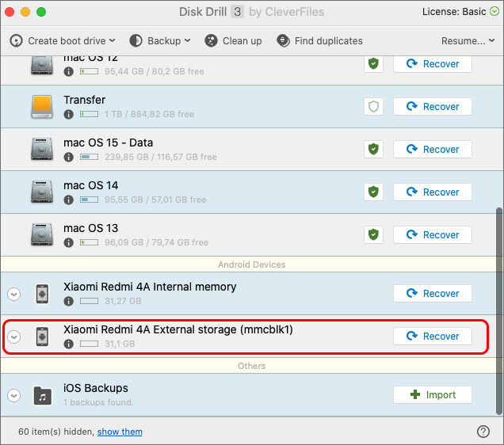Click the orange Transfer external drive icon
Screen dimensions: 504x445
coord(42,107)
